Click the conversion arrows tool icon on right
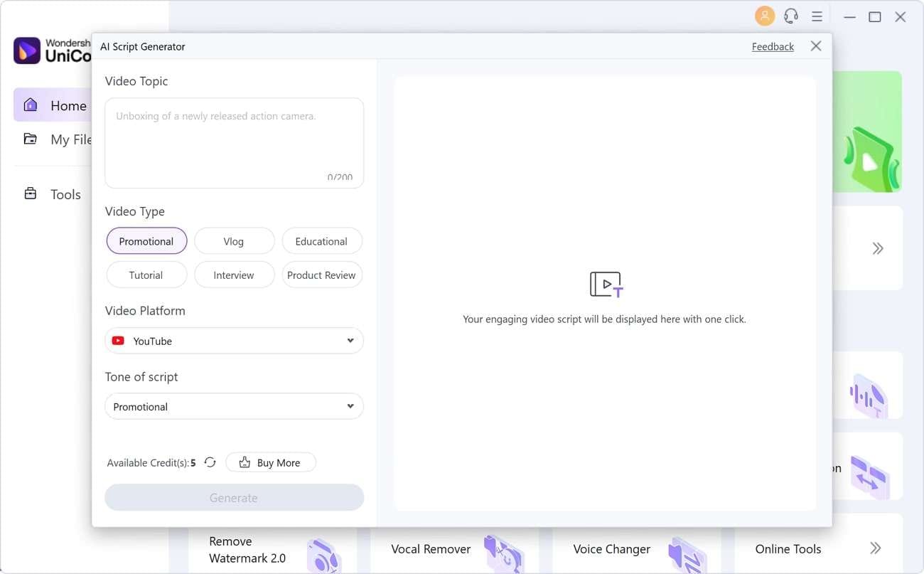924x574 pixels. (870, 476)
